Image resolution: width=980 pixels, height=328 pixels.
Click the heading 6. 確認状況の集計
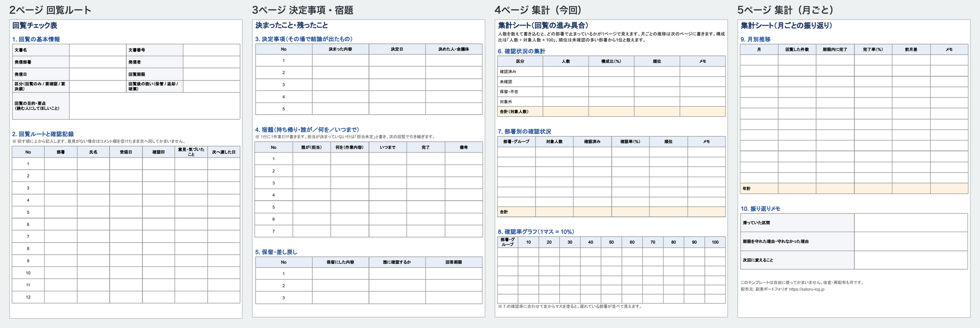[521, 51]
